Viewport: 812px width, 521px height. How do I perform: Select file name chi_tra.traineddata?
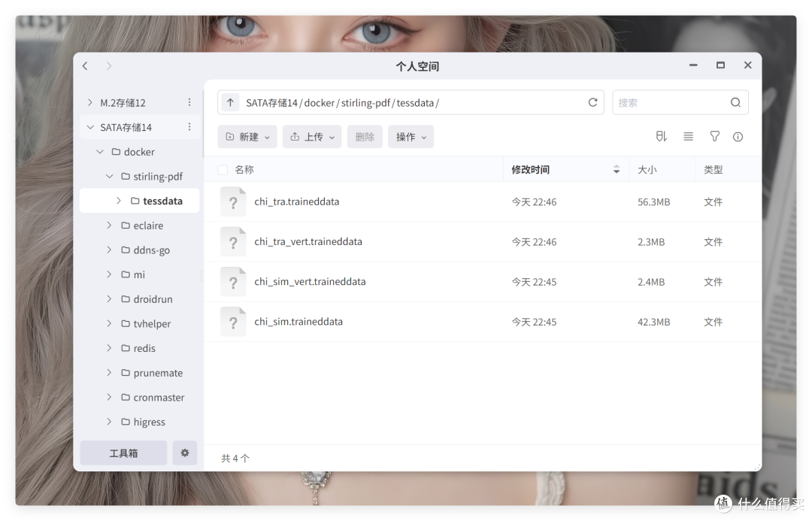[x=297, y=201]
